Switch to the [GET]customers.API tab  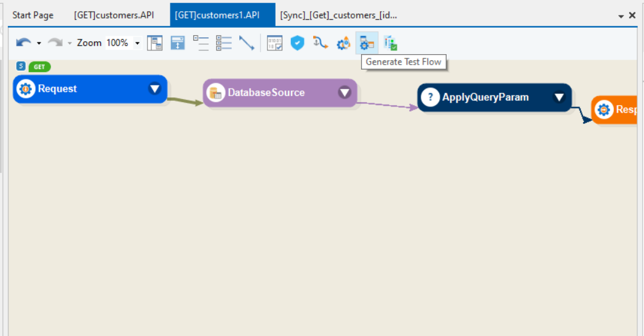(x=114, y=15)
